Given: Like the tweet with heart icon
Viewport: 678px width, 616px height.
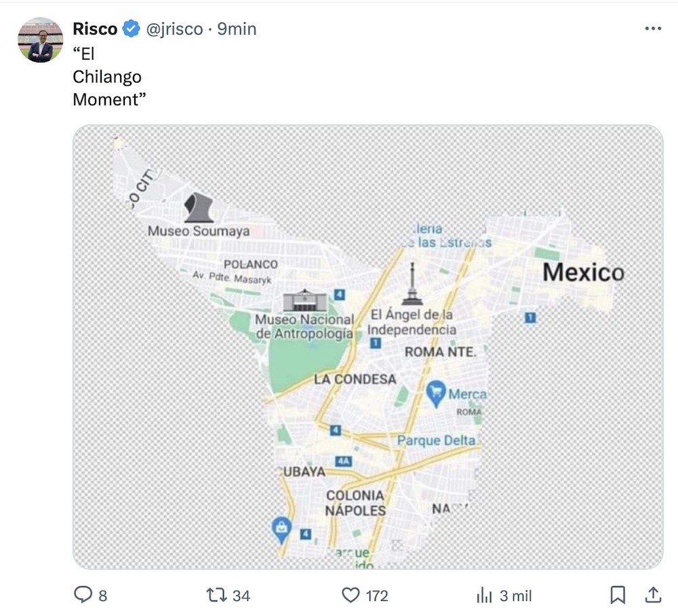Looking at the screenshot, I should tap(351, 595).
